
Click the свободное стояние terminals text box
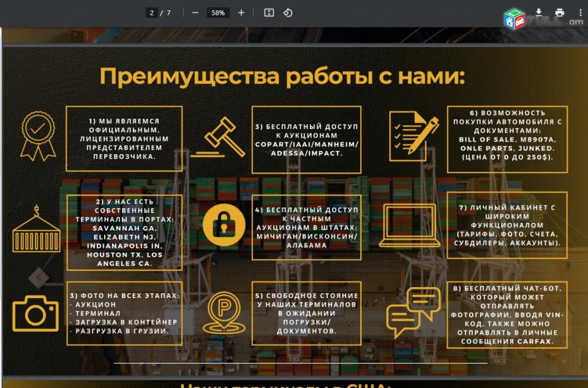pos(306,313)
